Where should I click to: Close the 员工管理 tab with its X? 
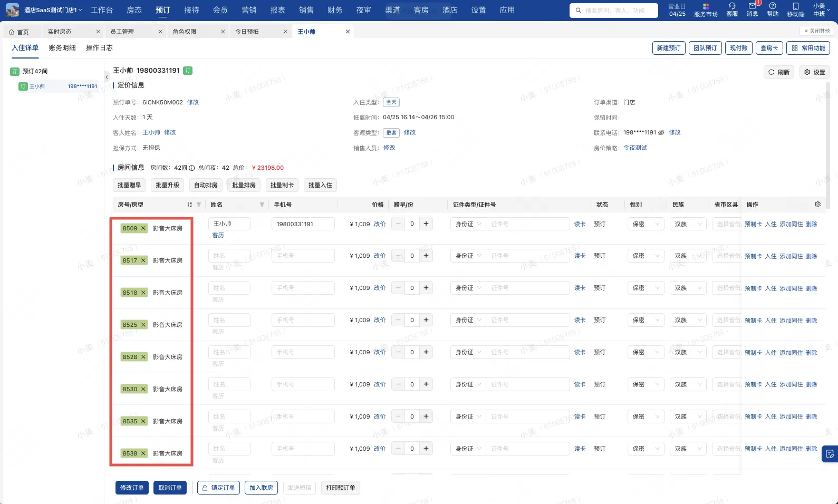160,32
